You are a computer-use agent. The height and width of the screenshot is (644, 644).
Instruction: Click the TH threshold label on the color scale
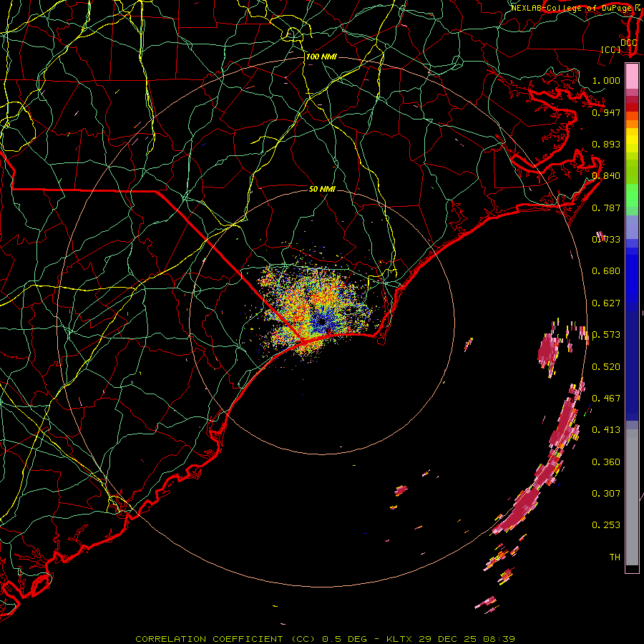click(x=615, y=557)
